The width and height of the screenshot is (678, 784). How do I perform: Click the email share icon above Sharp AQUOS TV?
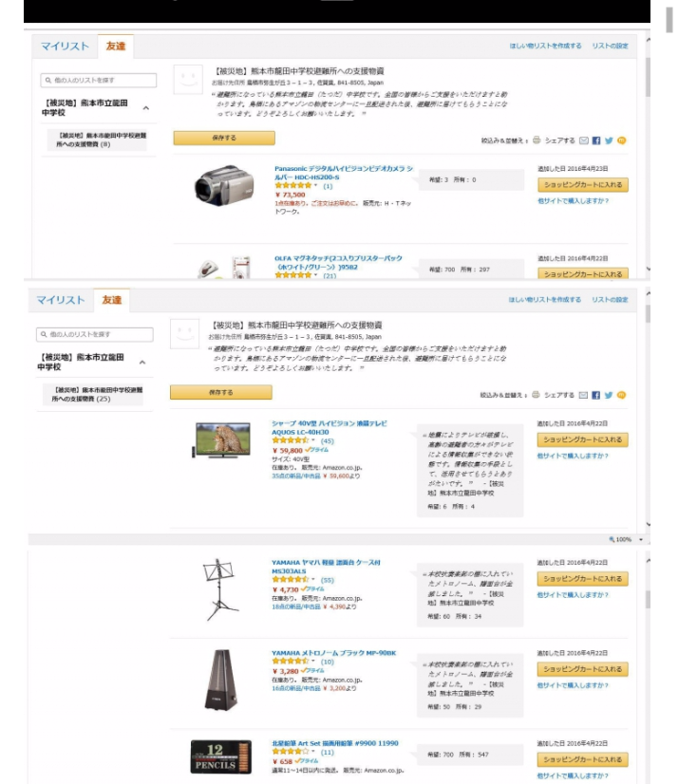pyautogui.click(x=583, y=395)
